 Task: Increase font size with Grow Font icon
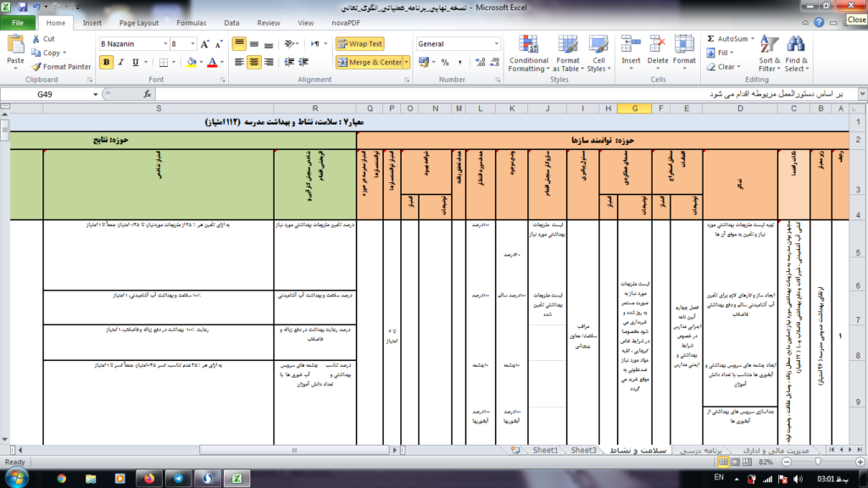[205, 44]
